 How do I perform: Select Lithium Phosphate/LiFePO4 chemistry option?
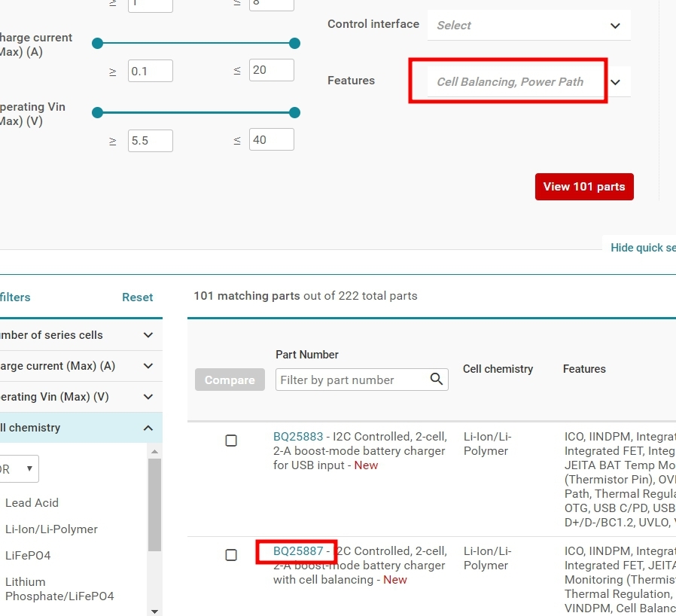[x=59, y=589]
